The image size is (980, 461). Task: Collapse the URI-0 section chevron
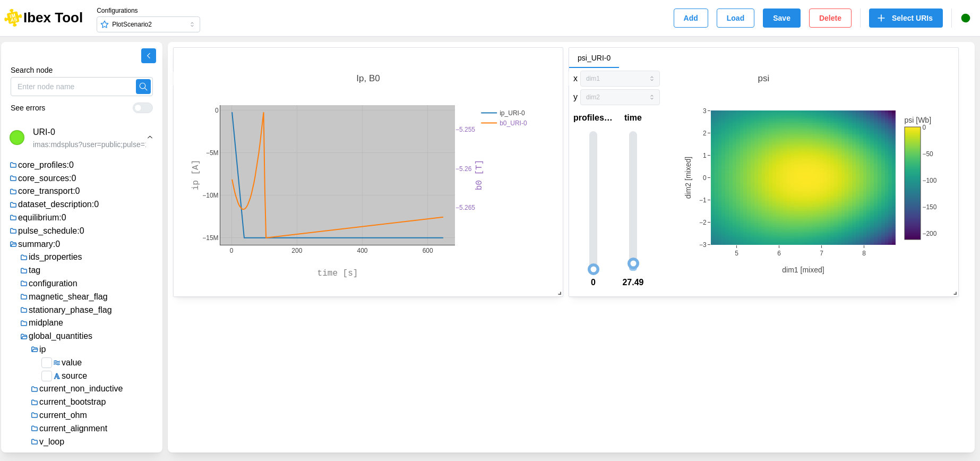150,138
